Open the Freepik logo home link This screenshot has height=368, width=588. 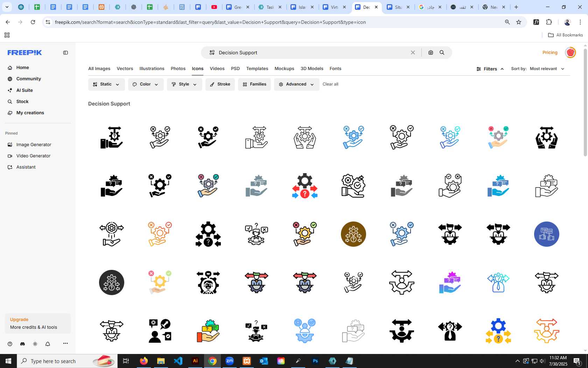tap(25, 53)
